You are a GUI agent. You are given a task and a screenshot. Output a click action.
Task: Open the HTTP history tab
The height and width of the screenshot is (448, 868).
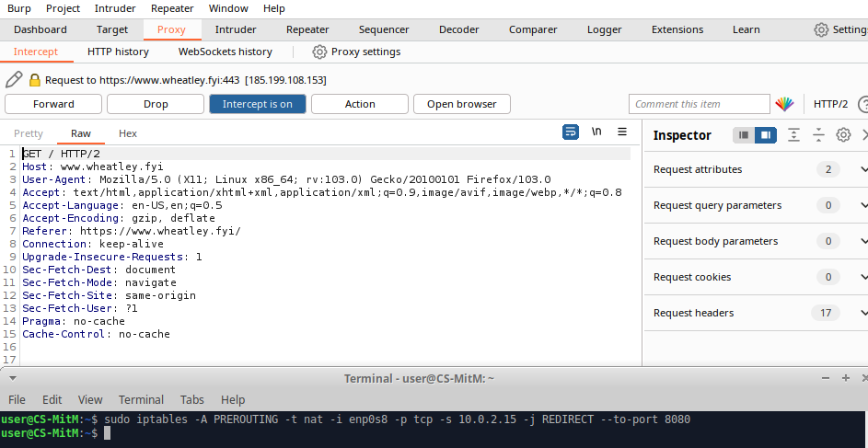click(x=118, y=52)
